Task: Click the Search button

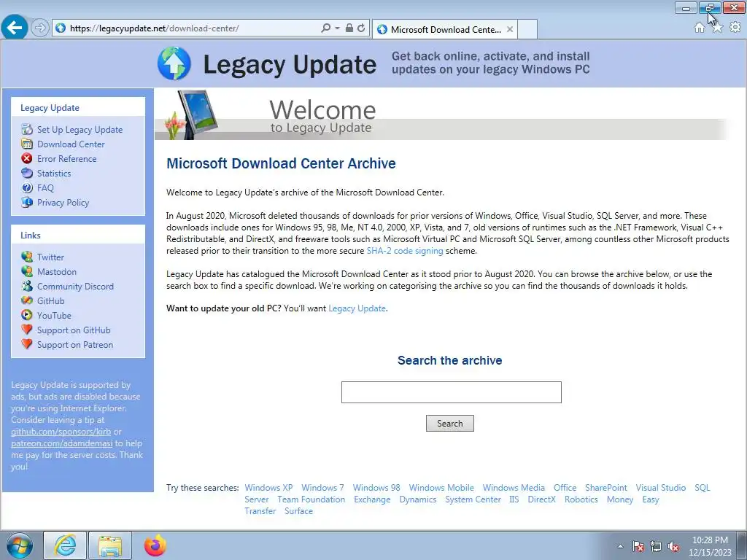Action: pyautogui.click(x=449, y=424)
